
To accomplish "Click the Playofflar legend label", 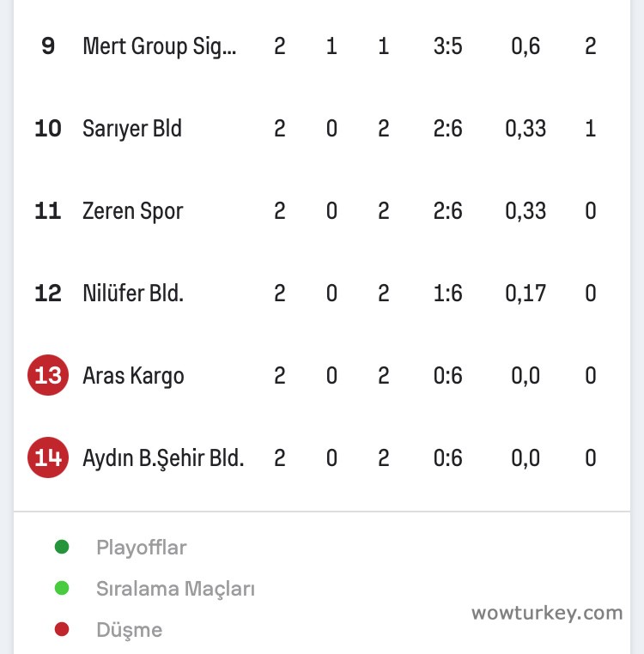I will [x=141, y=548].
